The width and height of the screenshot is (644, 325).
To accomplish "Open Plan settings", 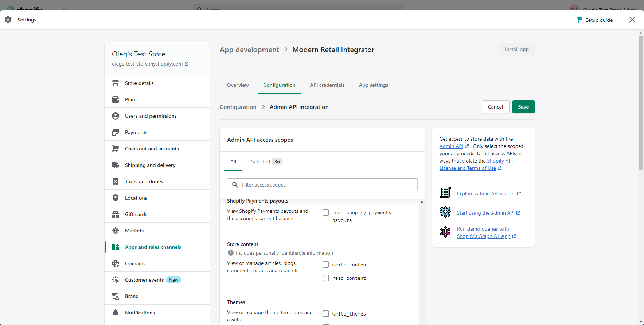I will click(157, 99).
